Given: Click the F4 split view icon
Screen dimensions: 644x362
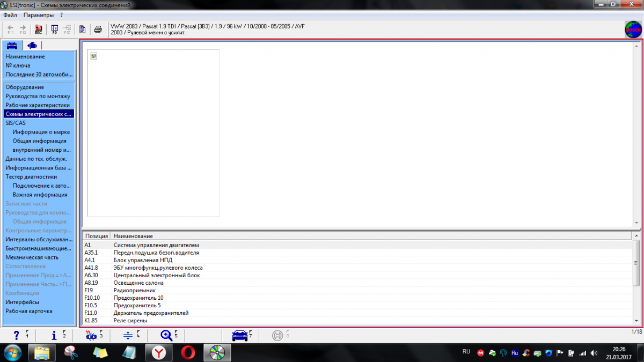Looking at the screenshot, I should point(128,336).
